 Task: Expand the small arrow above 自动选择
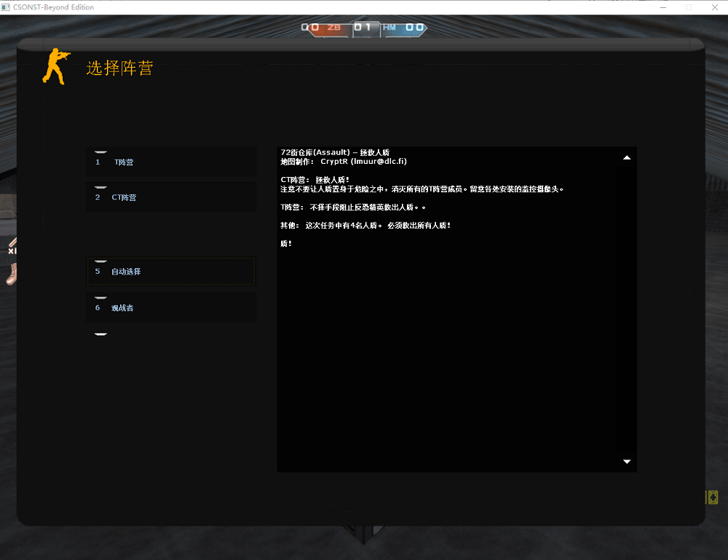pyautogui.click(x=100, y=260)
